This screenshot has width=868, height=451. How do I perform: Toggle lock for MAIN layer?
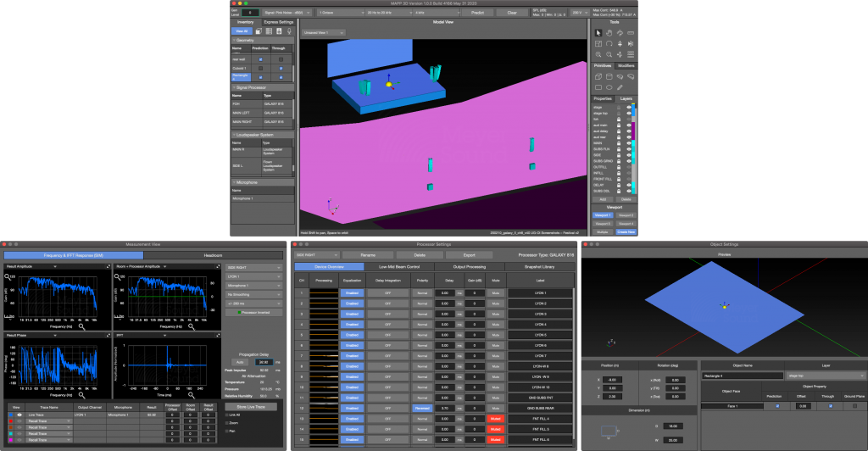[x=619, y=143]
